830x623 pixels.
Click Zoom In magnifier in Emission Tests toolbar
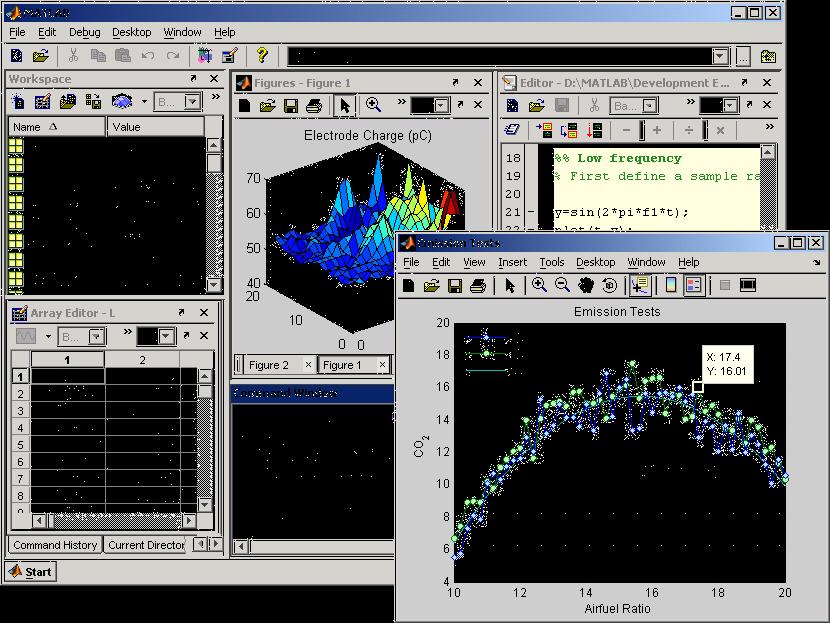tap(539, 285)
